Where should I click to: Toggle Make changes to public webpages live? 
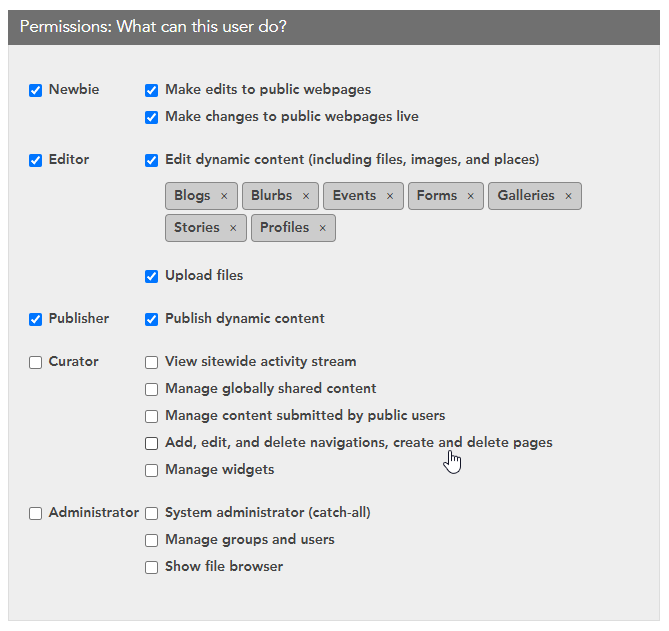pos(151,117)
